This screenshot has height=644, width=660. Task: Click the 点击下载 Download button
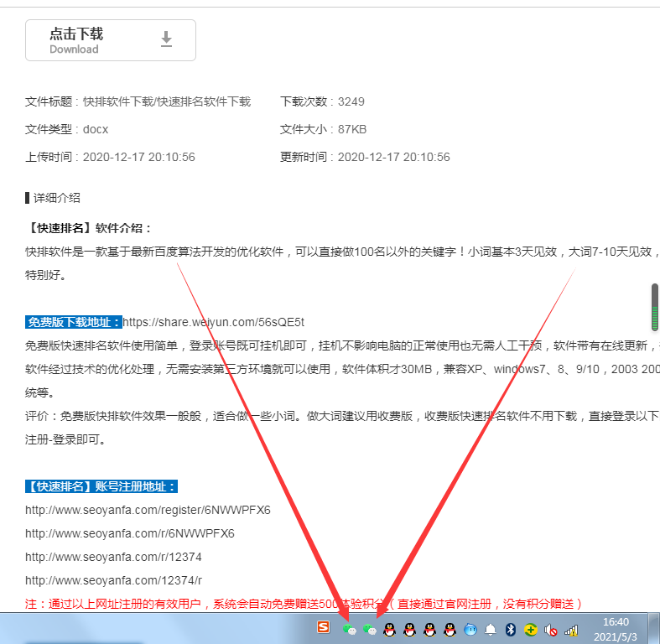(111, 40)
